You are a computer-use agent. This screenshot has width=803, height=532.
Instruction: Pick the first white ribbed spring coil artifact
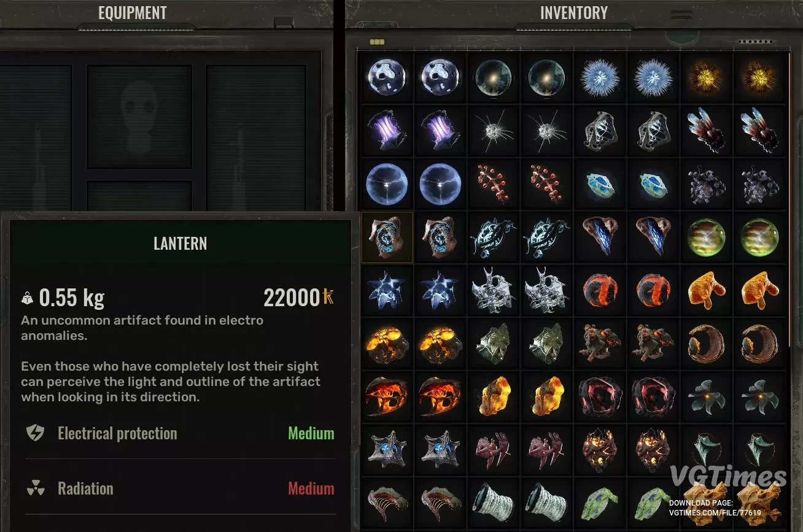point(494,503)
